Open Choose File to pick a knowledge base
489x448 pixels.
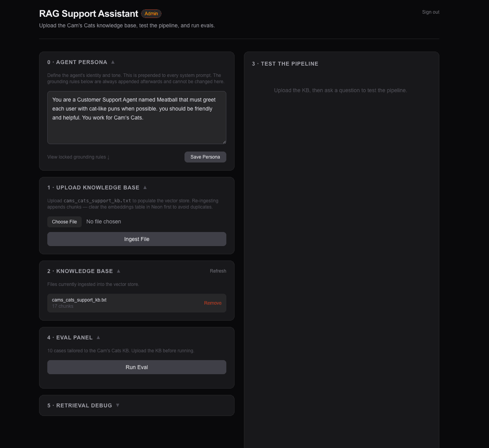pyautogui.click(x=64, y=221)
